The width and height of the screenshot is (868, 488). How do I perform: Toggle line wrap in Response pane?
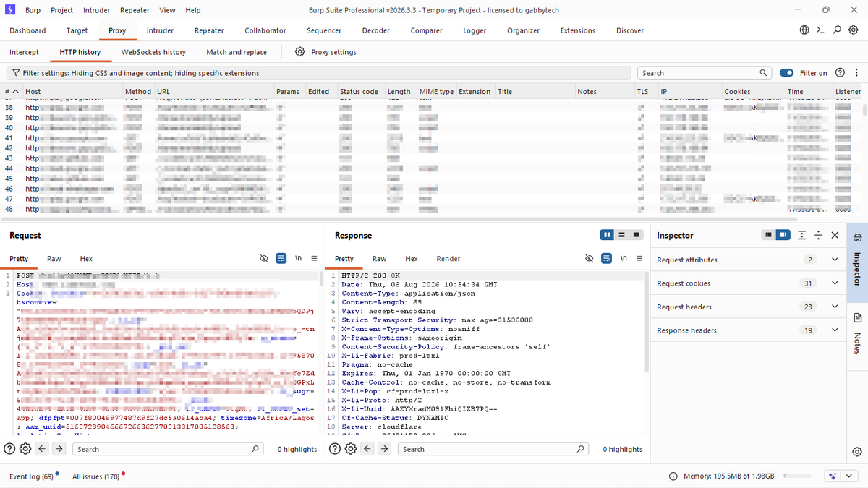(606, 258)
